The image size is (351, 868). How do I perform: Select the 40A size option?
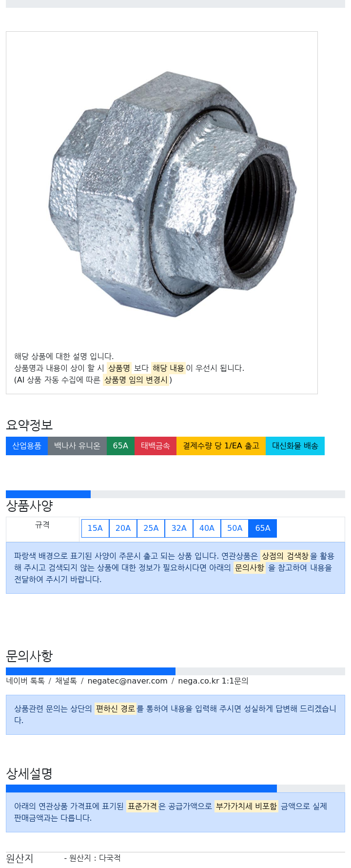[207, 528]
